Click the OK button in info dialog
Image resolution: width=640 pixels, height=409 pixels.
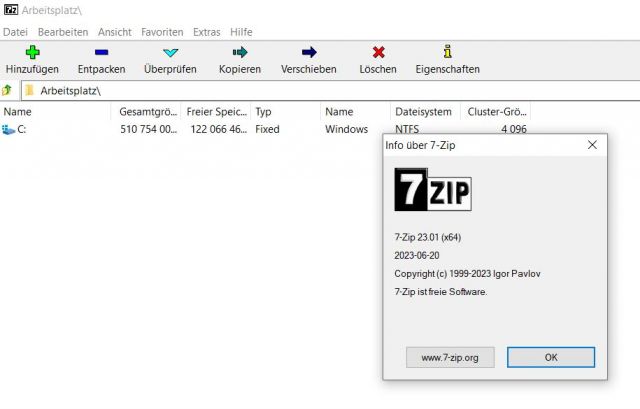pyautogui.click(x=551, y=357)
